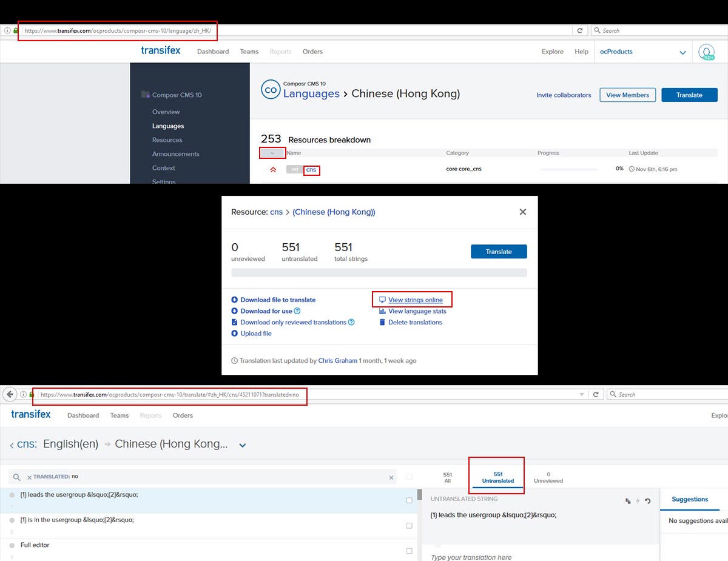Click the View Members button

tap(627, 95)
